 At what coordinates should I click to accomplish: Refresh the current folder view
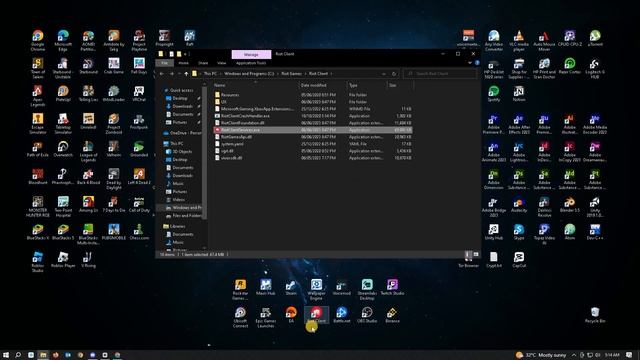(394, 74)
